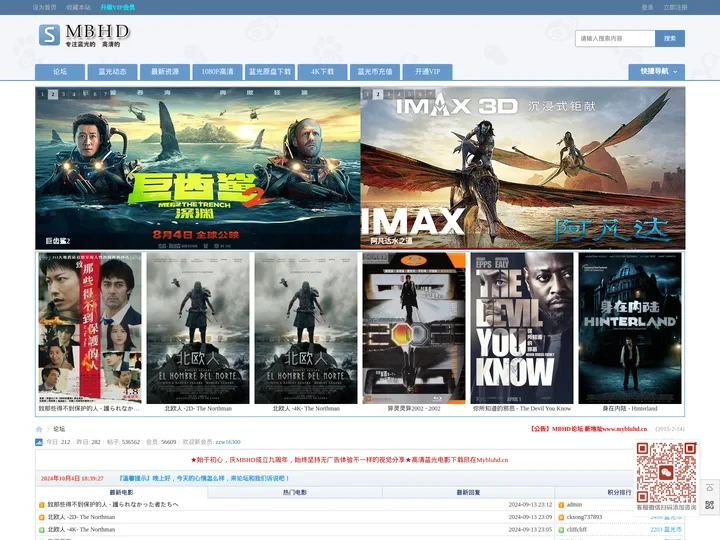This screenshot has height=540, width=720.
Task: Click the user admin in the ranking list
Action: point(574,504)
